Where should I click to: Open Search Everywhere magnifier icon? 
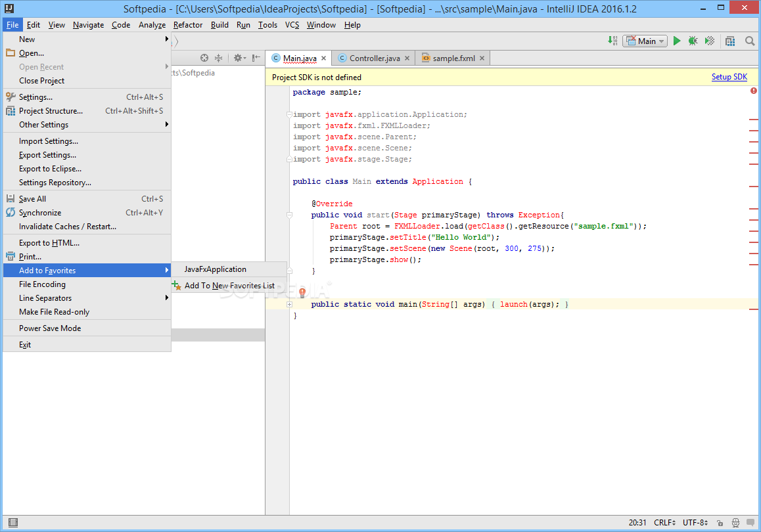[750, 41]
